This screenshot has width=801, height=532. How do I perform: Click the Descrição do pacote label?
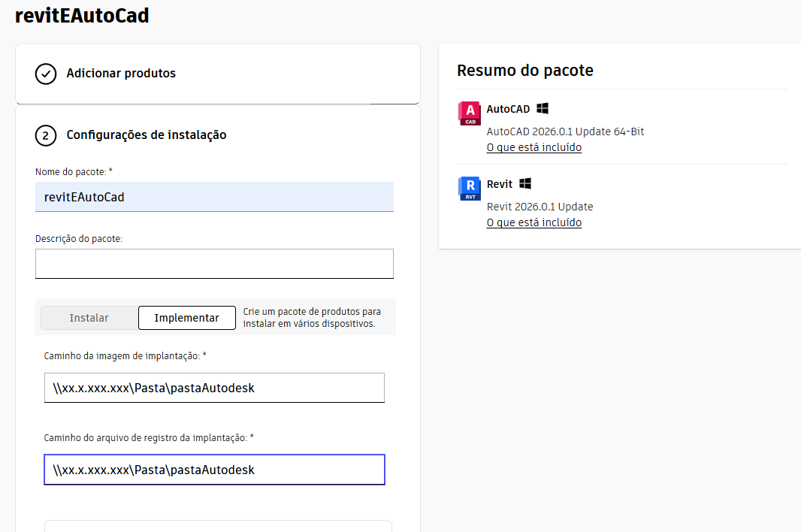(x=79, y=239)
